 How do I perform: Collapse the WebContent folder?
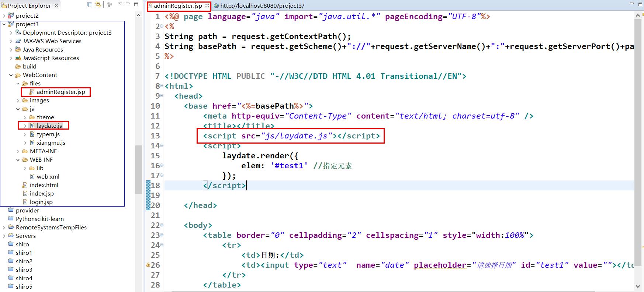click(x=11, y=75)
